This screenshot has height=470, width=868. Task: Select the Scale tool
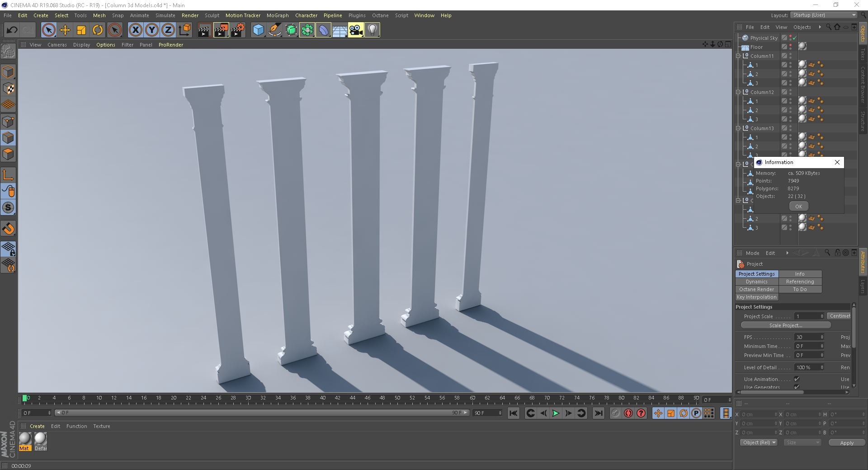[x=81, y=30]
